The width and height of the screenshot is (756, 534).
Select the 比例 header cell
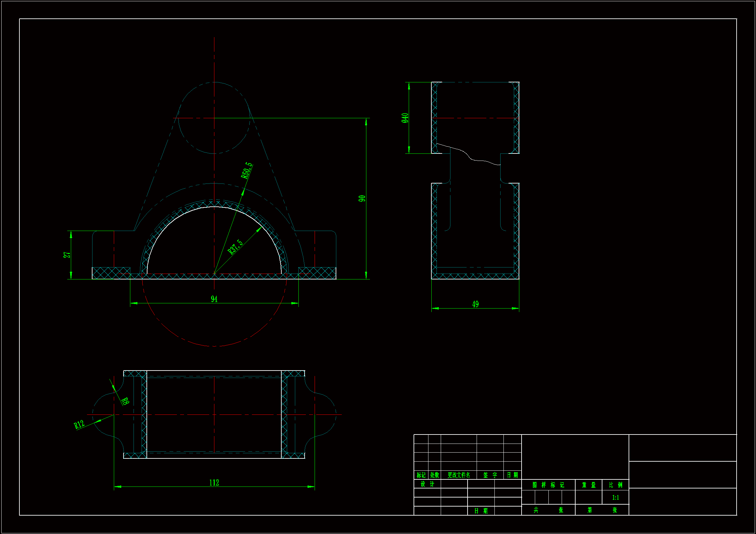(x=615, y=485)
